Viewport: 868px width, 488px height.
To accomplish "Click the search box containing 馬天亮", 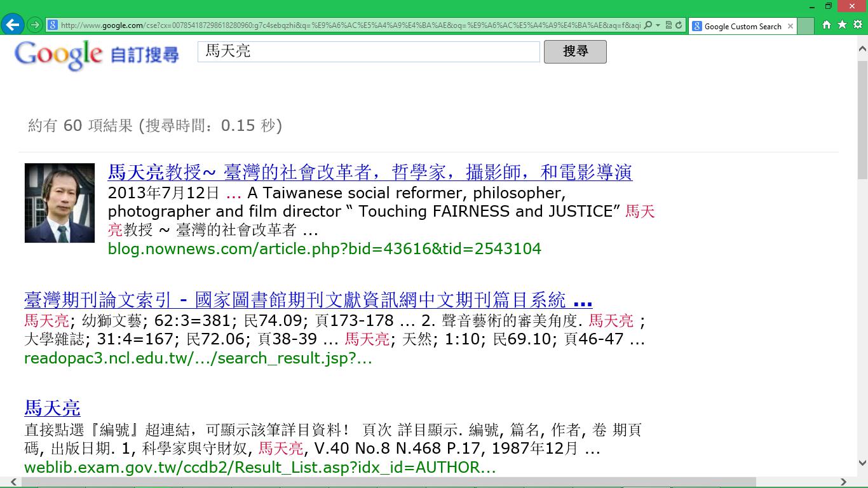I will coord(369,51).
